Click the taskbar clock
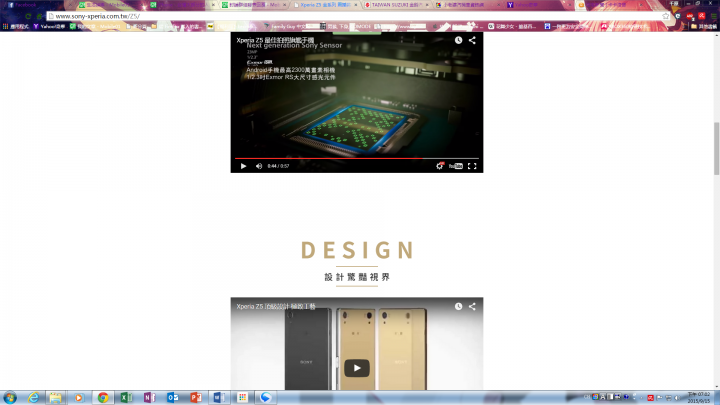Screen dimensions: 720x405 698,398
